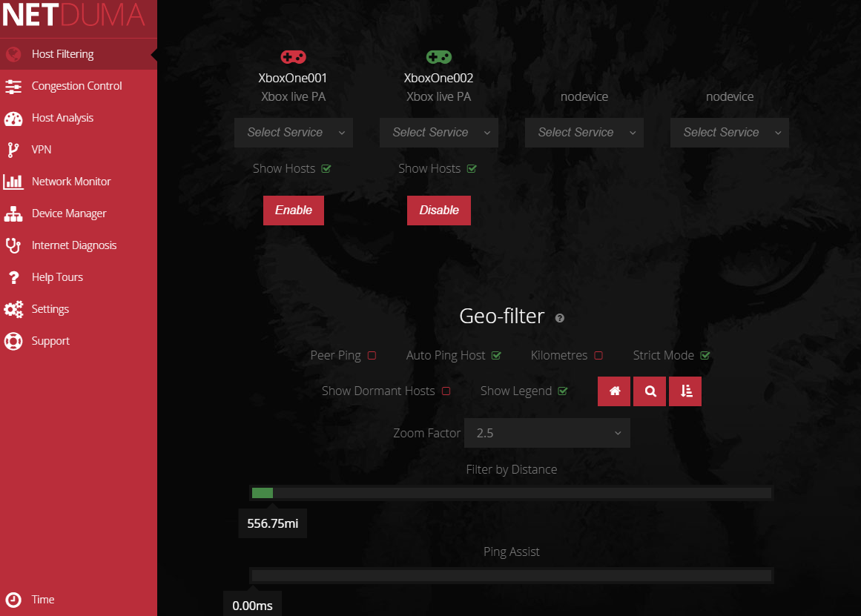
Task: Click the sort order button
Action: coord(685,391)
